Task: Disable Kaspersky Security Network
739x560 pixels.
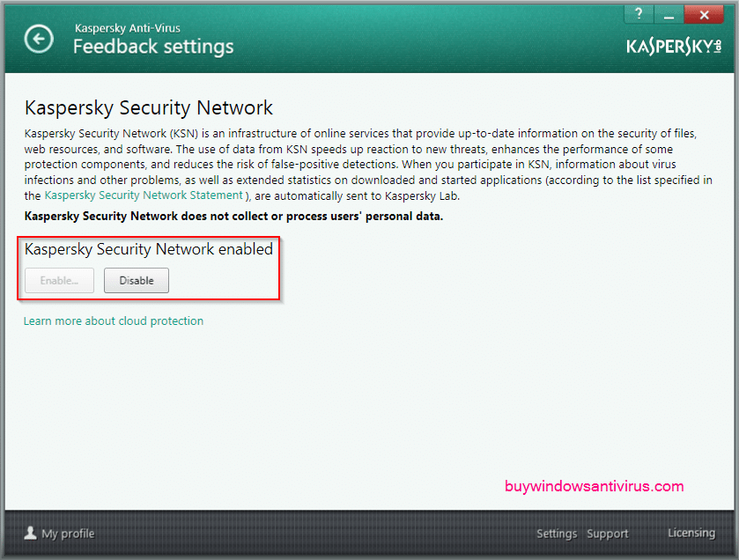Action: pyautogui.click(x=137, y=280)
